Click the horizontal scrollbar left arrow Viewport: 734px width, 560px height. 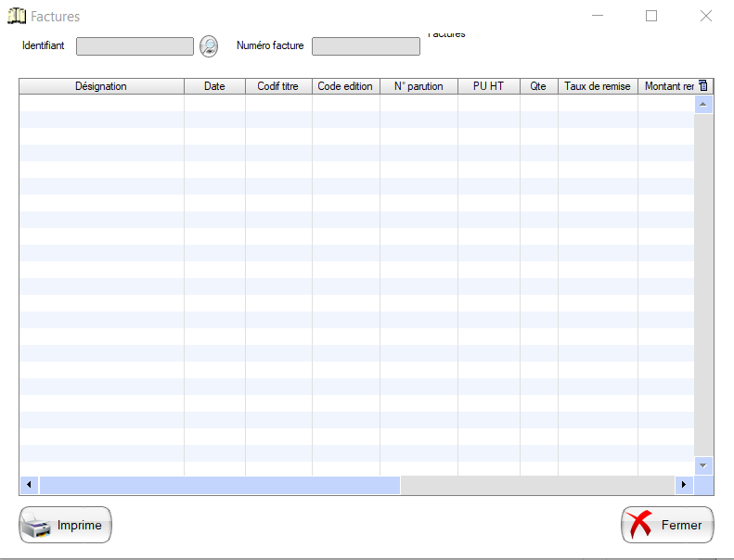coord(30,485)
